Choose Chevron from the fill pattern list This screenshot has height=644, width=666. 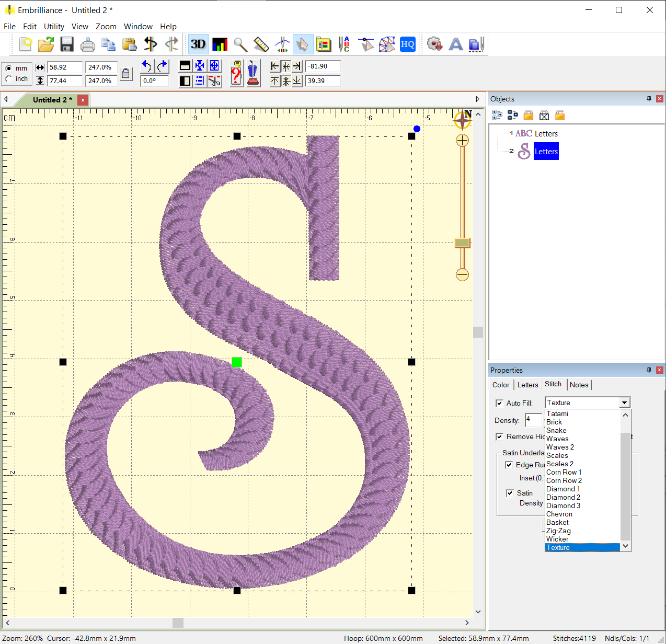[x=559, y=514]
